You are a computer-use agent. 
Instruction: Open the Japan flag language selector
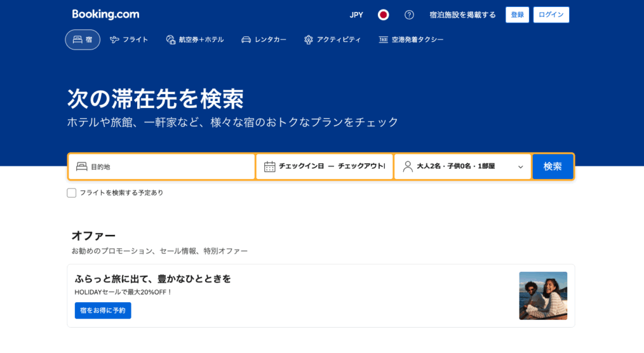coord(383,15)
